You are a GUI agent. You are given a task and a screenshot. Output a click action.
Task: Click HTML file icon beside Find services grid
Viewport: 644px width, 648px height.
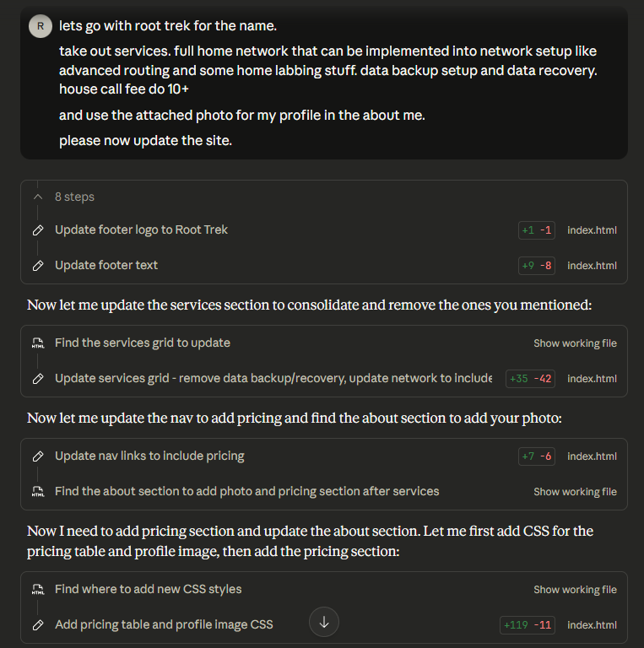click(x=38, y=343)
